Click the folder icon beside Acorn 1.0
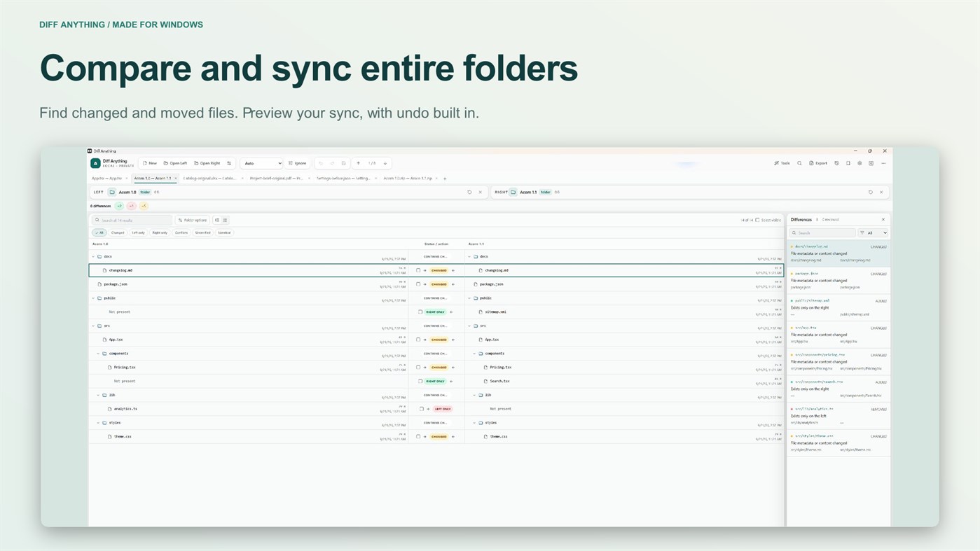Viewport: 980px width, 551px height. coord(112,192)
